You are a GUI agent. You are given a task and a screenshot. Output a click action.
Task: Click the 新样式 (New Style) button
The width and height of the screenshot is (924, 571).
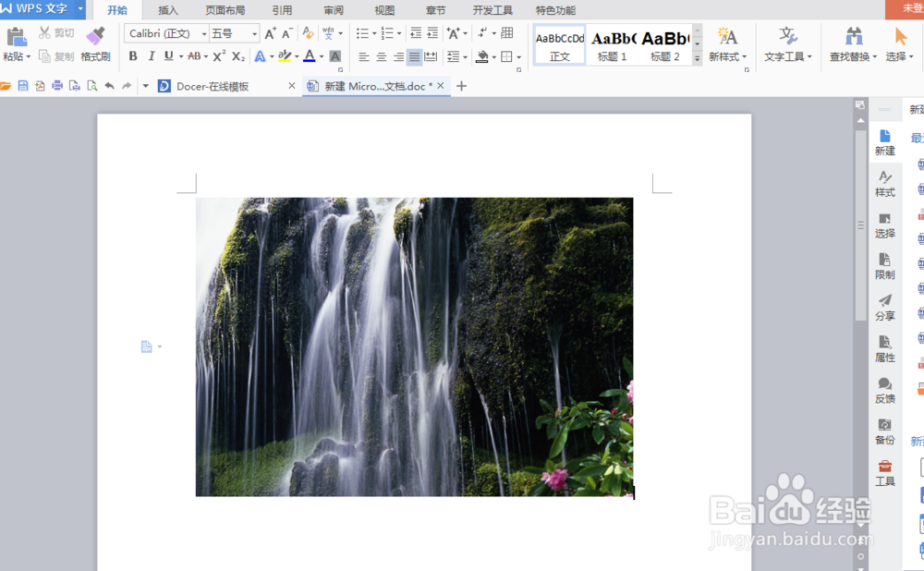coord(728,44)
